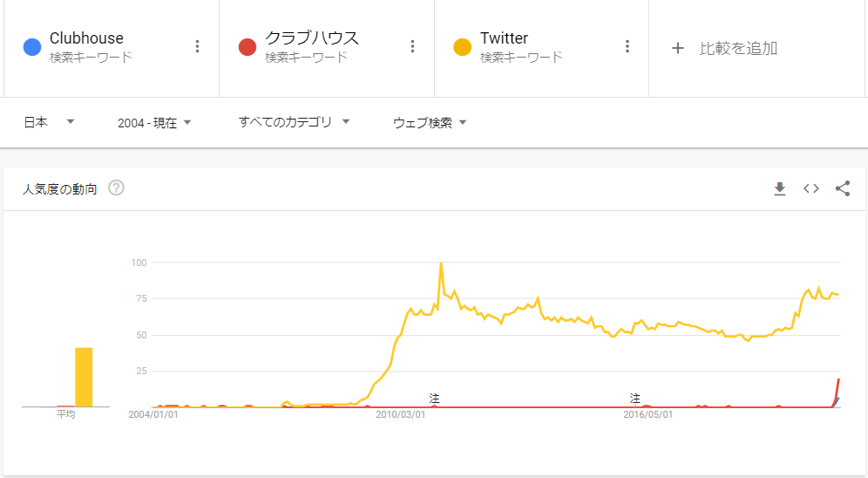Edit the Clubhouse search term
The height and width of the screenshot is (478, 868).
86,38
